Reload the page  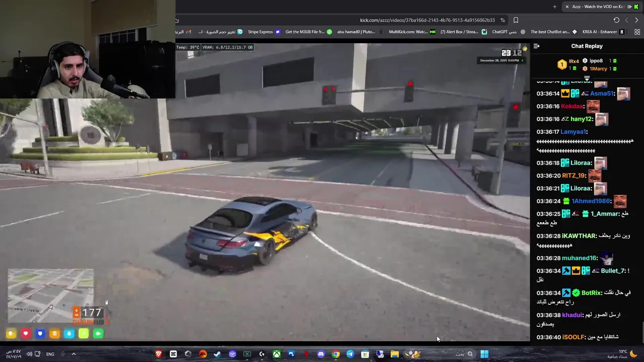pyautogui.click(x=616, y=20)
